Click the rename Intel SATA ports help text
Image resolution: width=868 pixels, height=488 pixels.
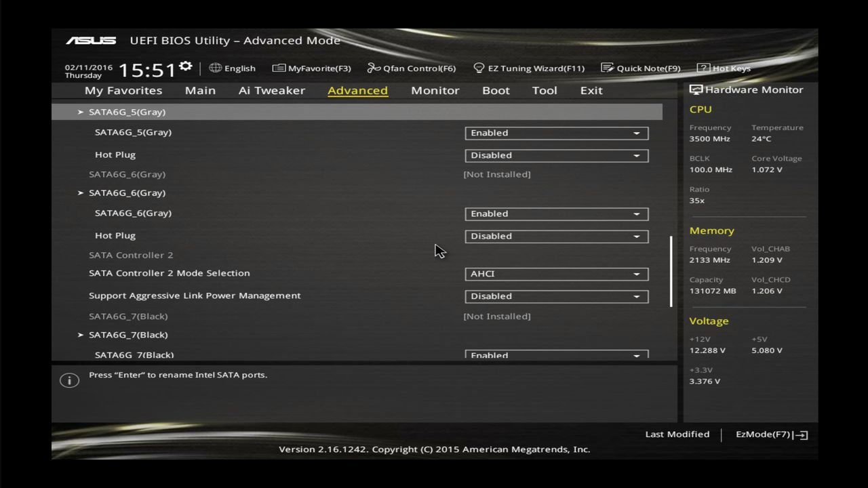(x=178, y=375)
